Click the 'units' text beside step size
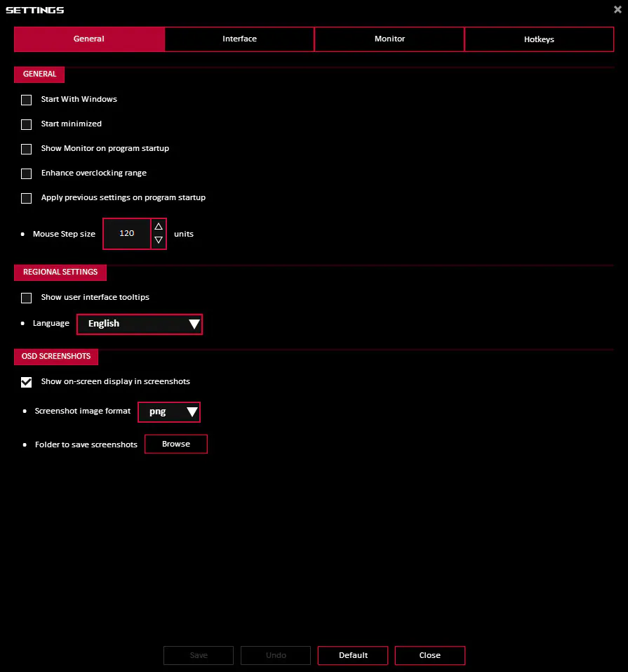Viewport: 628px width, 672px height. coord(184,234)
